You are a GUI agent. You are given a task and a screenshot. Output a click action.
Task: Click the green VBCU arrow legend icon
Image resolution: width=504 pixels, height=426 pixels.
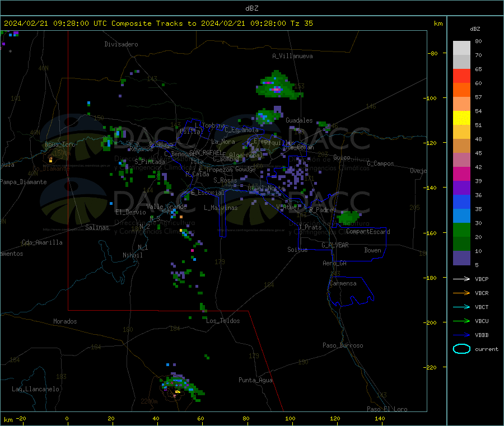click(x=461, y=321)
